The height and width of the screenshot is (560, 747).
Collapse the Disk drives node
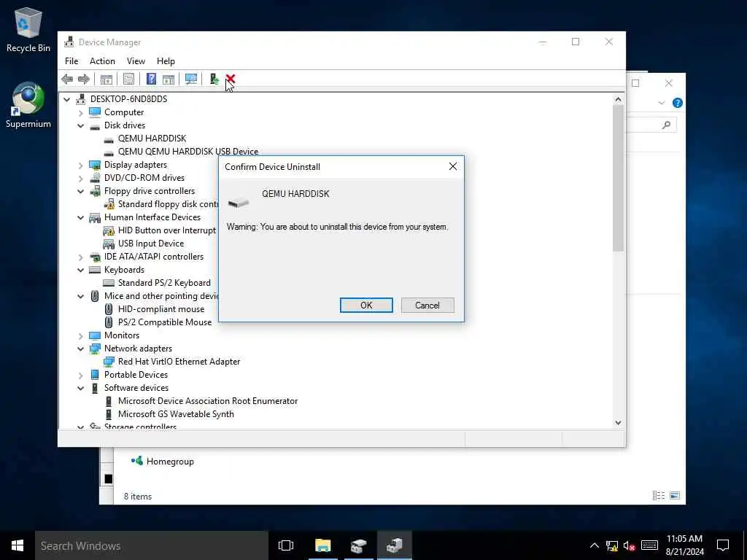tap(80, 125)
